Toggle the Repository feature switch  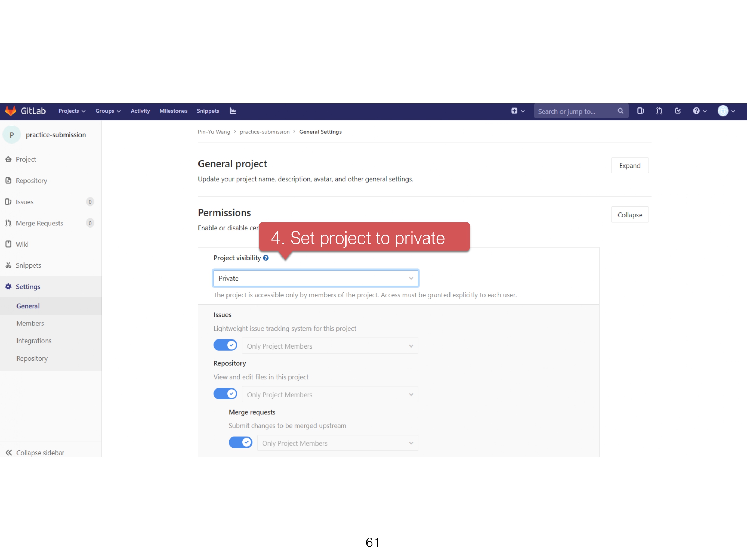225,394
